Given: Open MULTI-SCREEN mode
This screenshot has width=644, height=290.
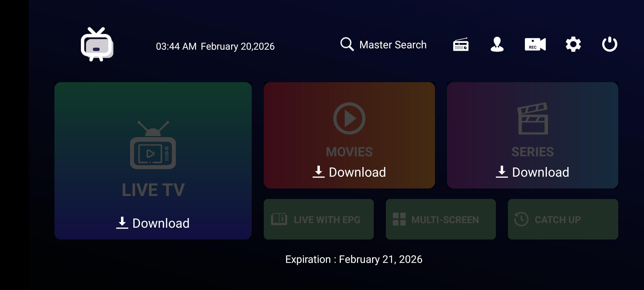Looking at the screenshot, I should pos(441,219).
